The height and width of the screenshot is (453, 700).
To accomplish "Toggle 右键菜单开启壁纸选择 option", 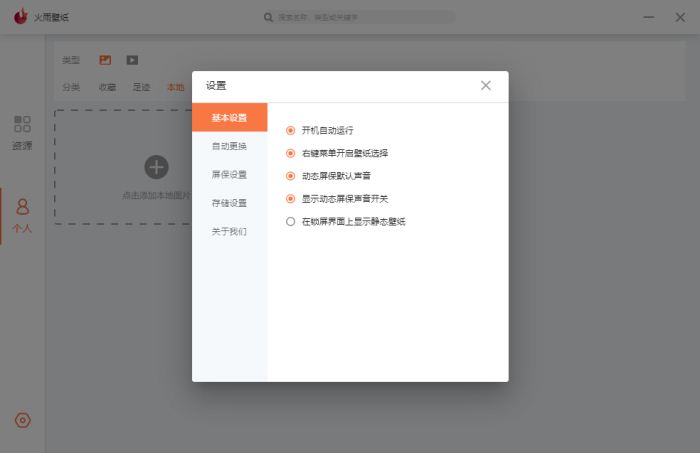I will [291, 153].
